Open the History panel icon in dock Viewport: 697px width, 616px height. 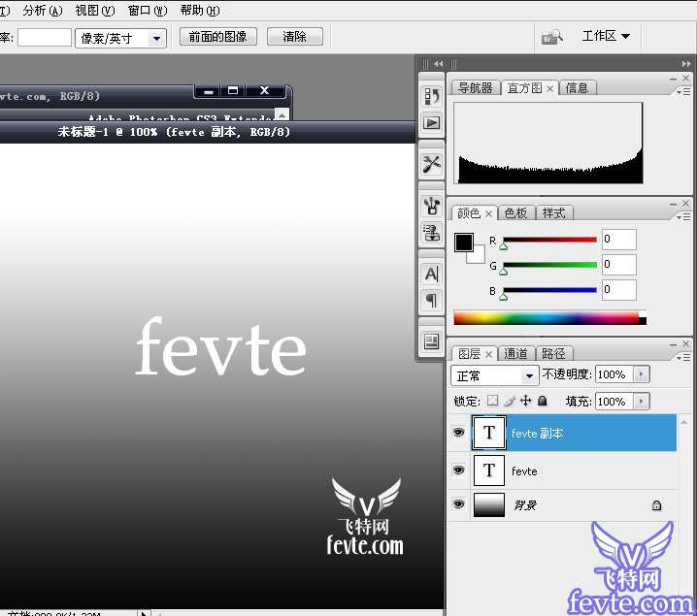431,96
